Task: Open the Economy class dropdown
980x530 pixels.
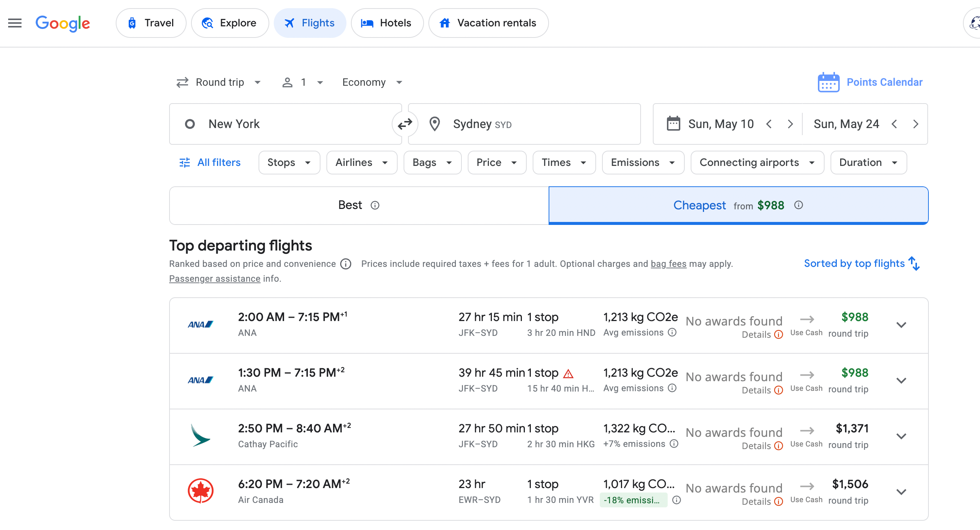Action: tap(372, 82)
